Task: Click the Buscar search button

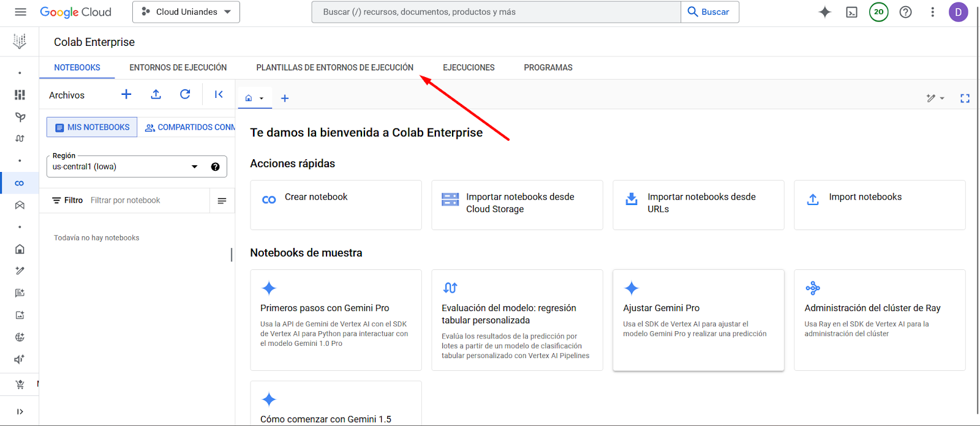Action: (709, 12)
